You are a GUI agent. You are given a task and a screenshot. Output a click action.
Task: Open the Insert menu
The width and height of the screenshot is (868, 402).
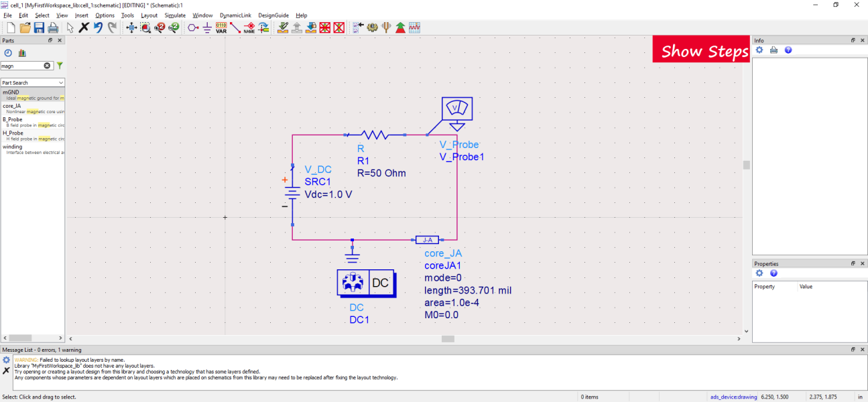82,15
